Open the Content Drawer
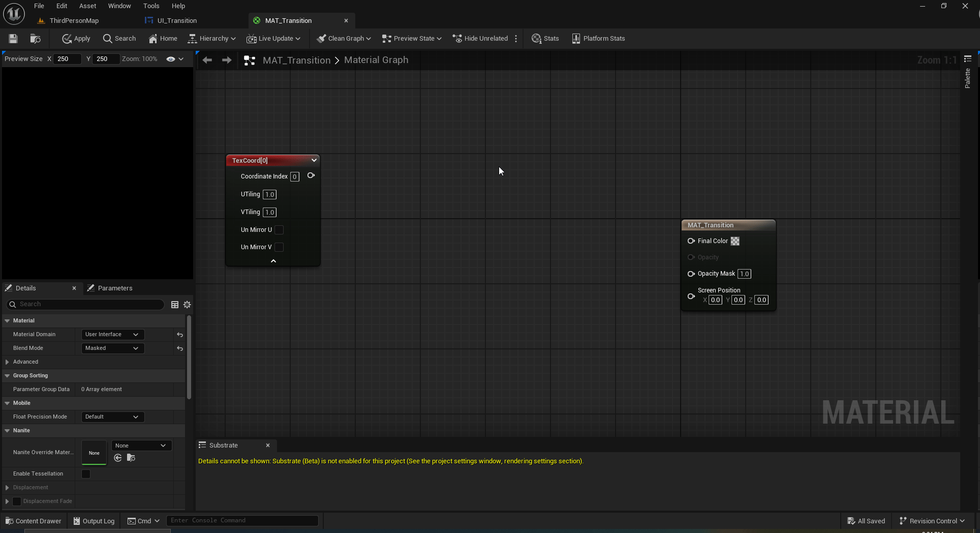Screen dimensions: 980x533 [33, 521]
